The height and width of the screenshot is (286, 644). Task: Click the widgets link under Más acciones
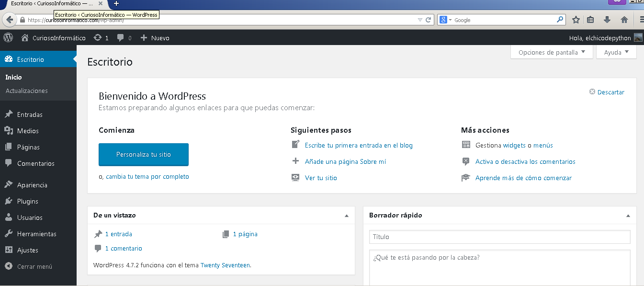514,145
